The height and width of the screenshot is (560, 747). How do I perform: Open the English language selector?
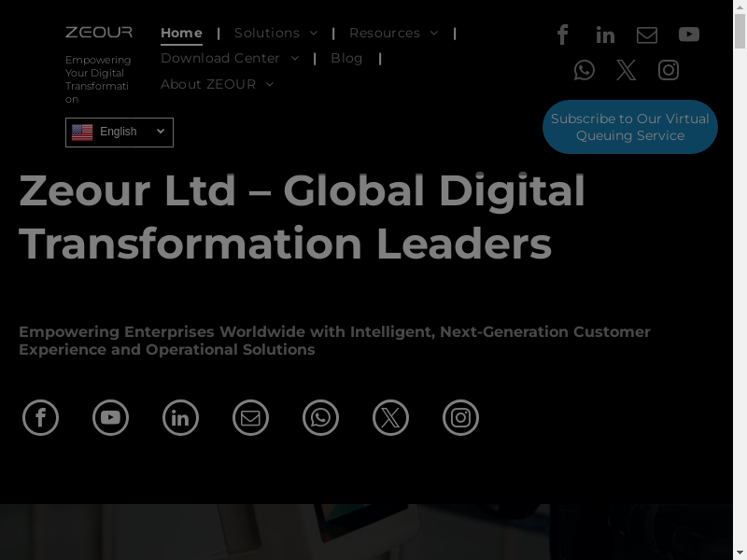click(x=120, y=133)
